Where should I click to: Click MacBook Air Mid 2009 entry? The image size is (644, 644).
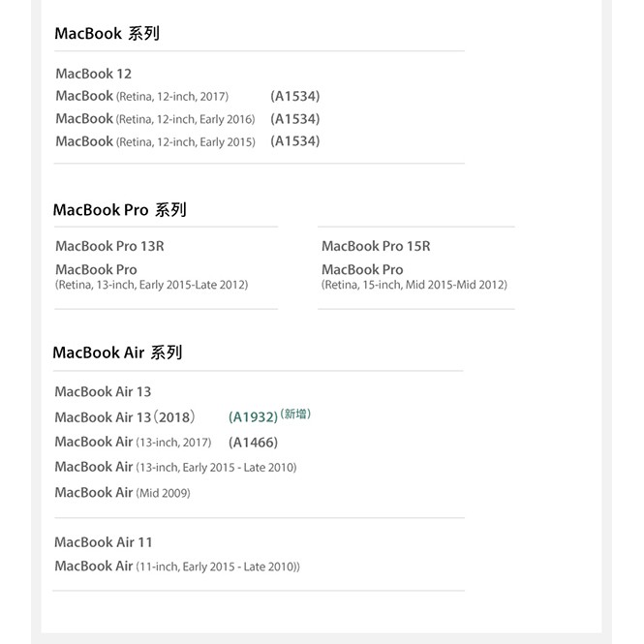122,493
